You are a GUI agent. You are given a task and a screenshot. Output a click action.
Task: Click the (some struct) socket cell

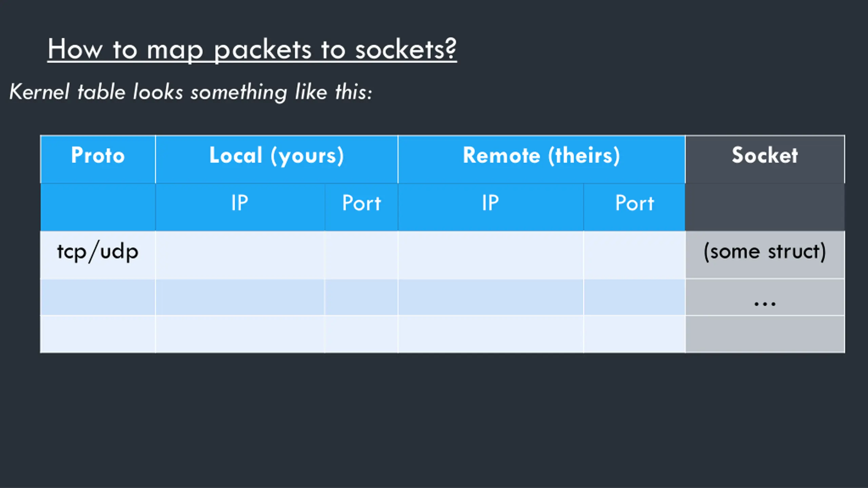point(765,255)
